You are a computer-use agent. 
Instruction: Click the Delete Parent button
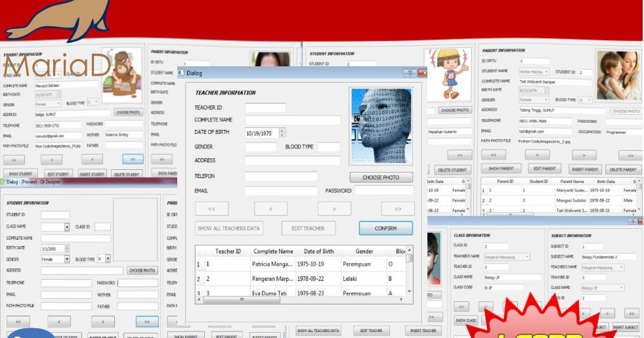[623, 169]
